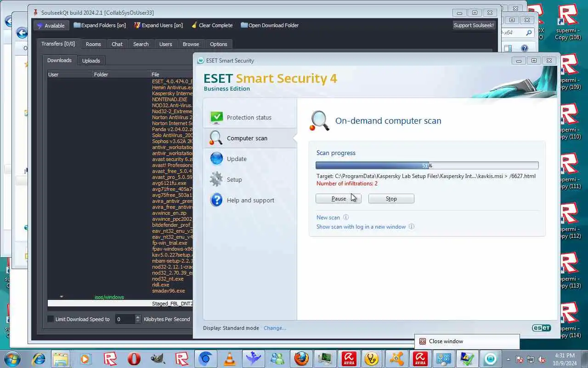Toggle the Available status button in Soulseek
This screenshot has width=588, height=368.
51,25
